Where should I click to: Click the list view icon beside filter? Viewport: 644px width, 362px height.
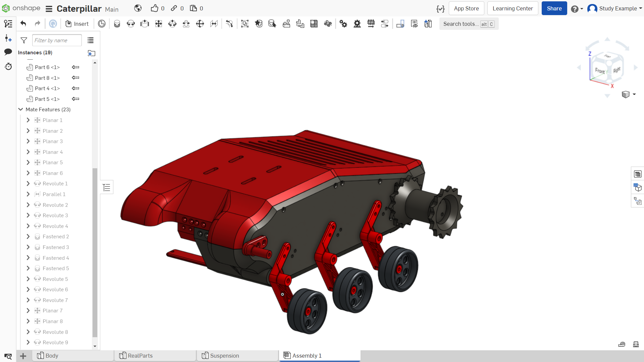91,40
